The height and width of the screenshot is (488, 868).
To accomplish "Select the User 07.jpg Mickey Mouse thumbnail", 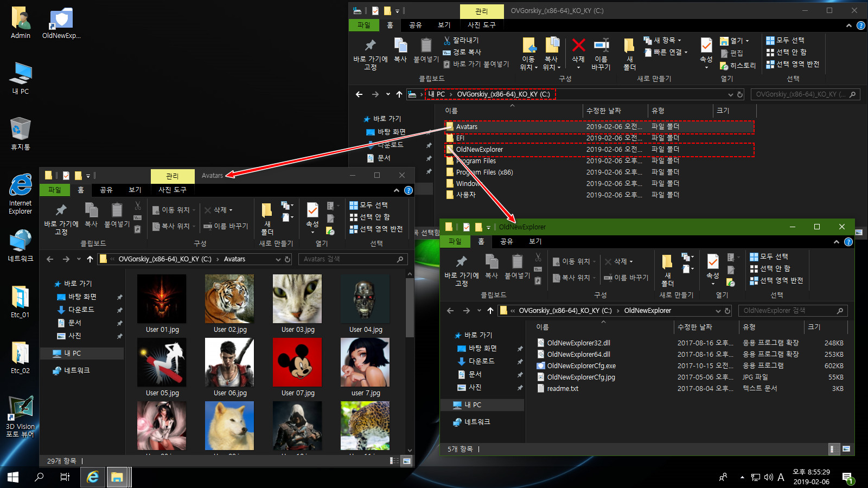I will pyautogui.click(x=297, y=367).
